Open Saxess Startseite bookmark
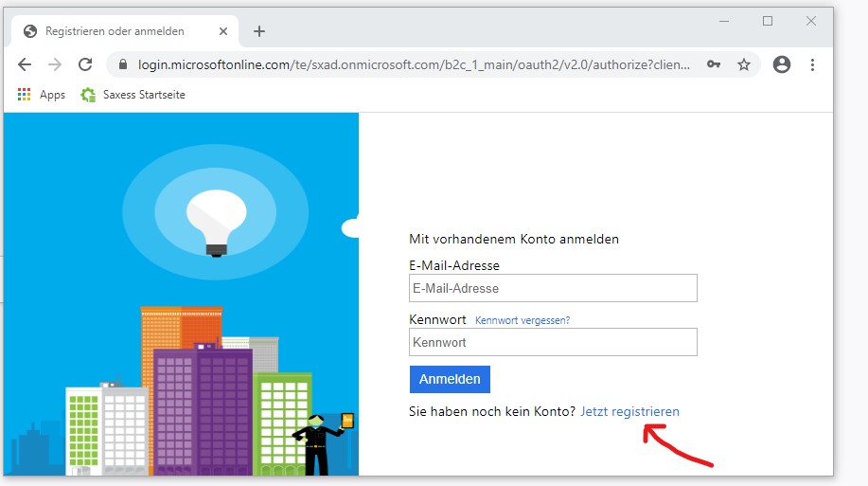Viewport: 868px width, 486px height. (133, 95)
